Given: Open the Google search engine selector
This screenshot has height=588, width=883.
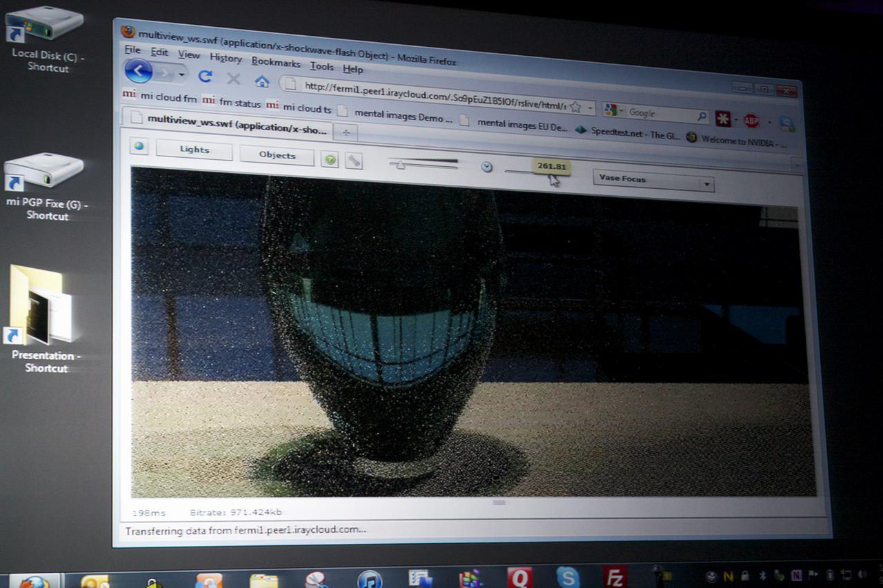Looking at the screenshot, I should [x=613, y=110].
